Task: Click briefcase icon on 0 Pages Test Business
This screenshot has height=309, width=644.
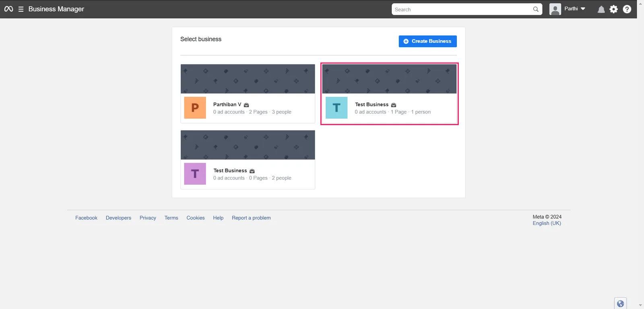Action: pos(252,171)
